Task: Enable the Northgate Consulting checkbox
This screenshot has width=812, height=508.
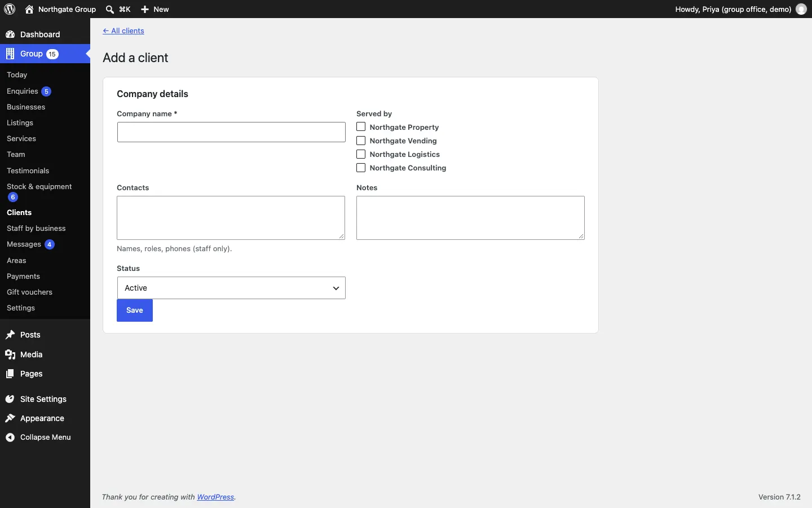Action: coord(361,168)
